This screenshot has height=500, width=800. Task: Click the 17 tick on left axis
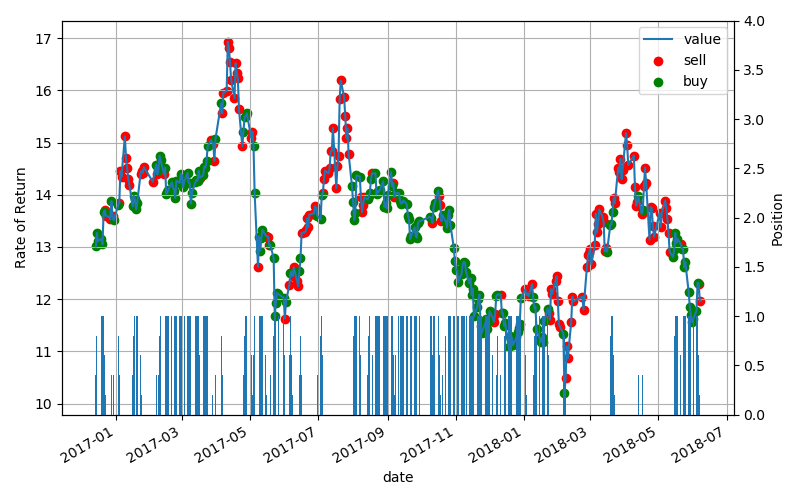coord(45,38)
